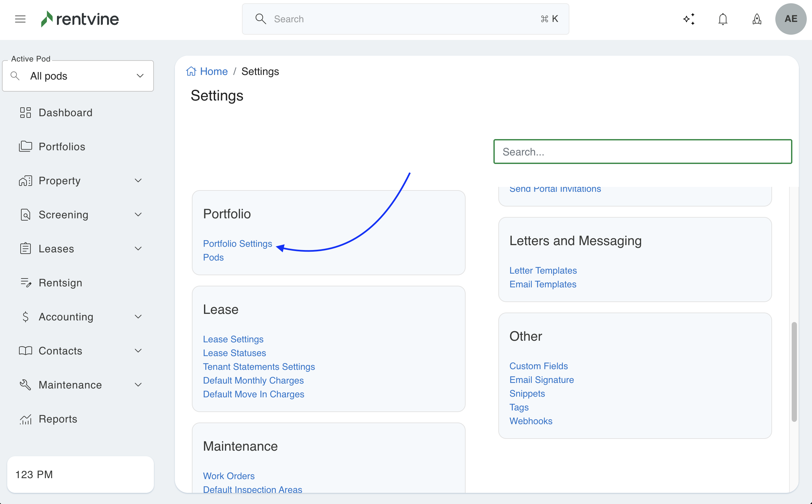
Task: Click the AI sparkle icon in header
Action: (689, 19)
